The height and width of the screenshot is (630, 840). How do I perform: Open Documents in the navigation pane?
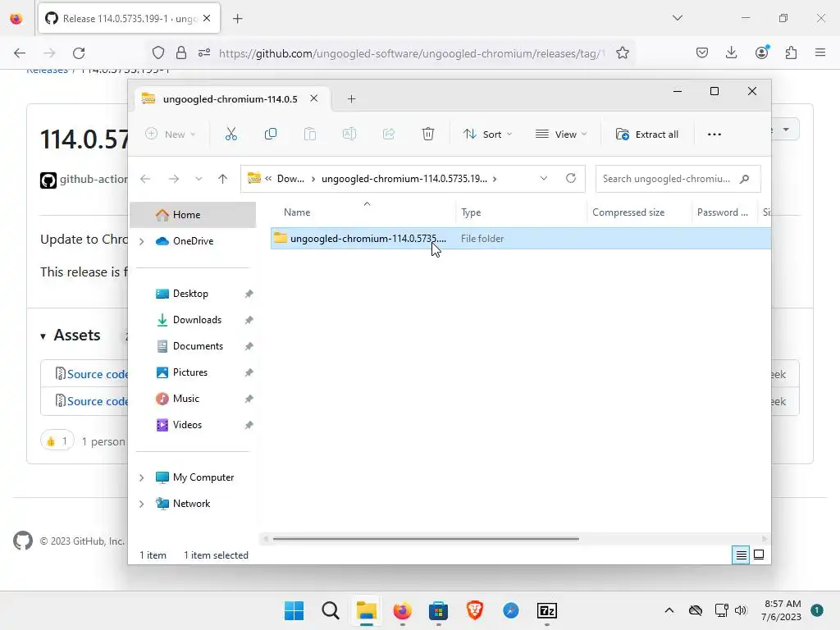tap(198, 346)
